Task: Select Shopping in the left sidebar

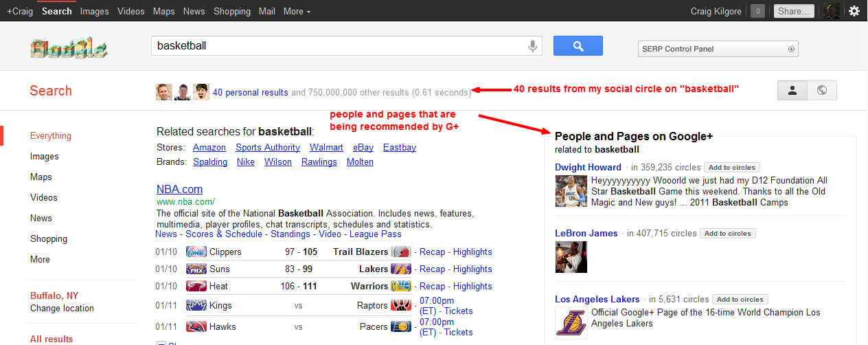Action: (49, 238)
